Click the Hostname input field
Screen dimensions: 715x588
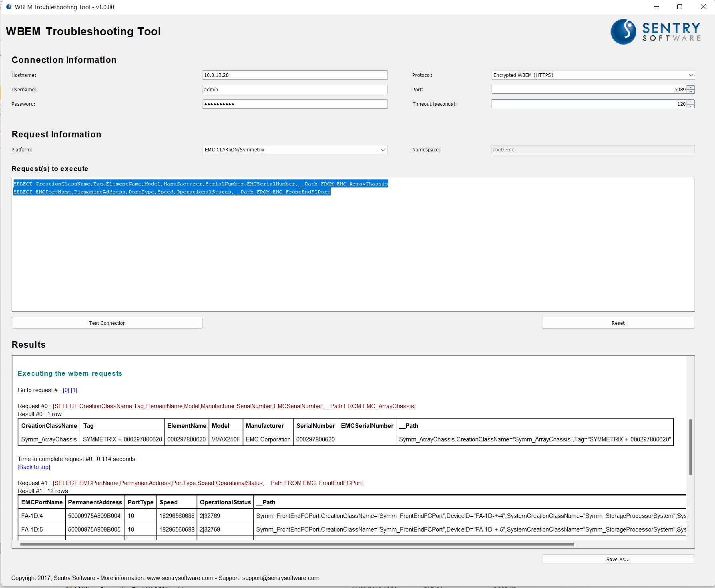click(x=295, y=75)
